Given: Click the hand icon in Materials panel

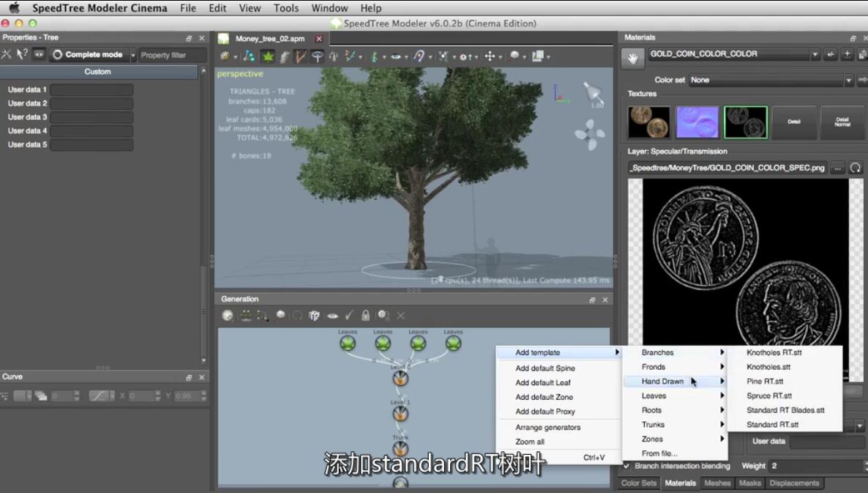Looking at the screenshot, I should pos(633,58).
